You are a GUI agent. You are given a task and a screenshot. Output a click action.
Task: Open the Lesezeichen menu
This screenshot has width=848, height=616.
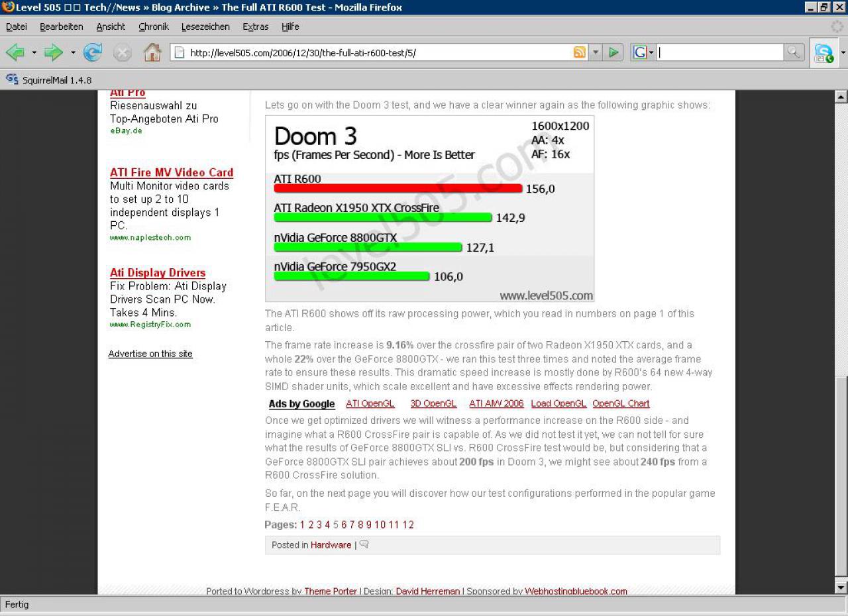click(205, 26)
